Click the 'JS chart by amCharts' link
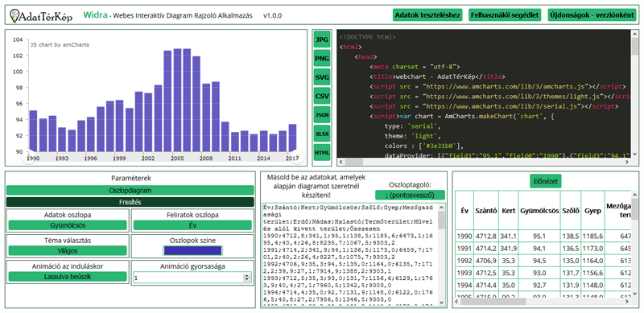Viewport: 644px width, 313px height. pyautogui.click(x=60, y=44)
